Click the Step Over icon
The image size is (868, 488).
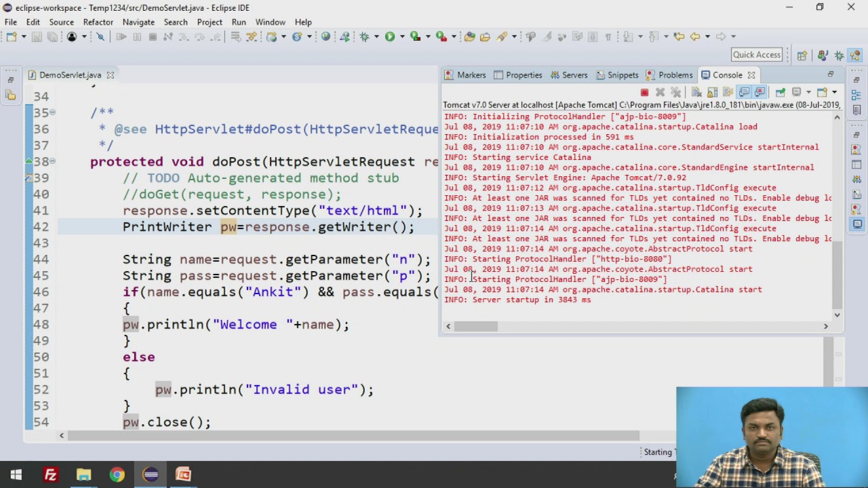(x=199, y=37)
